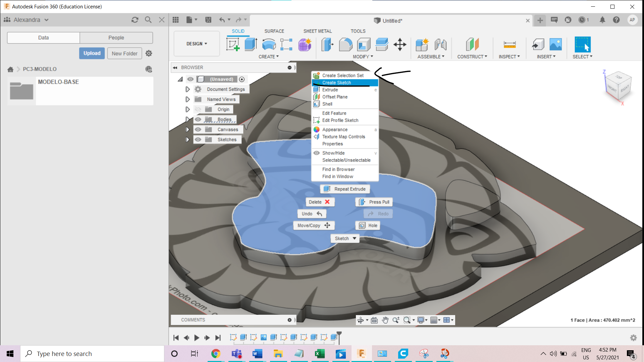The height and width of the screenshot is (362, 644).
Task: Select the Extrude tool in toolbar
Action: pos(251,44)
